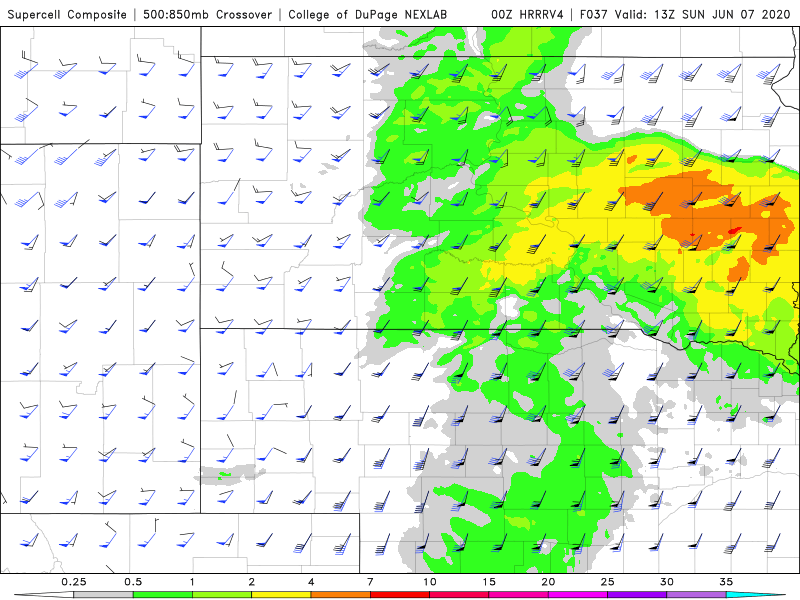This screenshot has width=800, height=600.
Task: Click the color scale label reading 25
Action: point(608,582)
